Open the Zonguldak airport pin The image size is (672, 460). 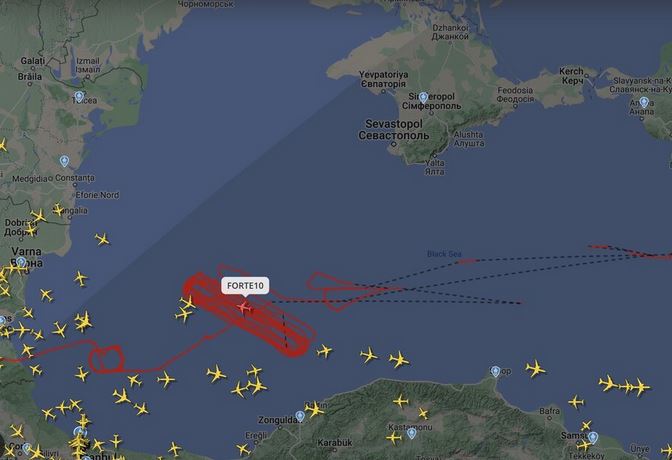tap(300, 416)
